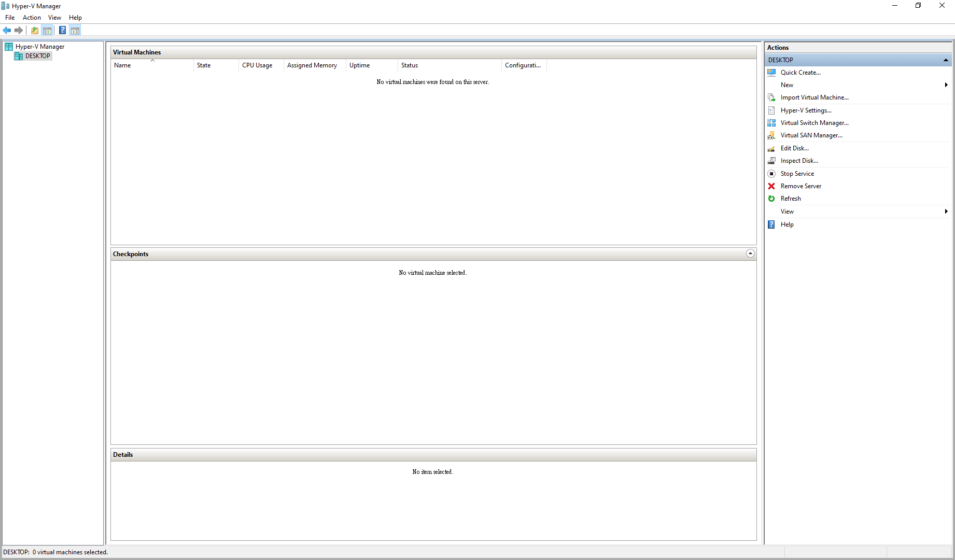955x560 pixels.
Task: Collapse the Checkpoints panel using its chevron
Action: coord(750,254)
